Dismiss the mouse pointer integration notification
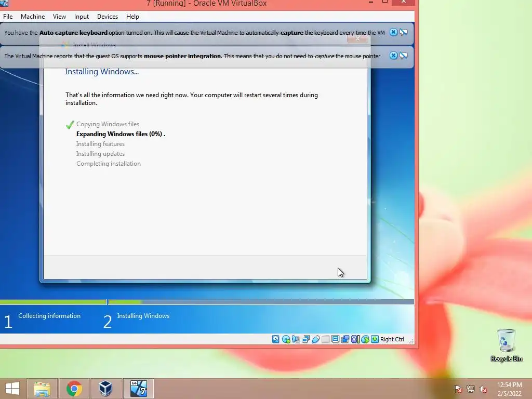Viewport: 532px width, 399px height. pyautogui.click(x=393, y=56)
